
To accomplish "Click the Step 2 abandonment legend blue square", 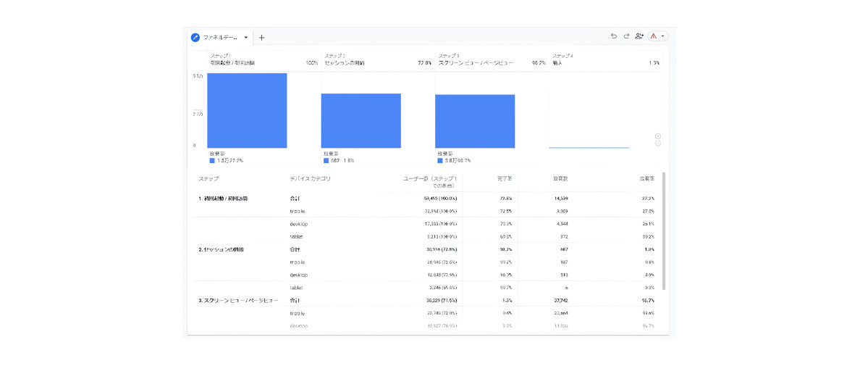I will [326, 161].
